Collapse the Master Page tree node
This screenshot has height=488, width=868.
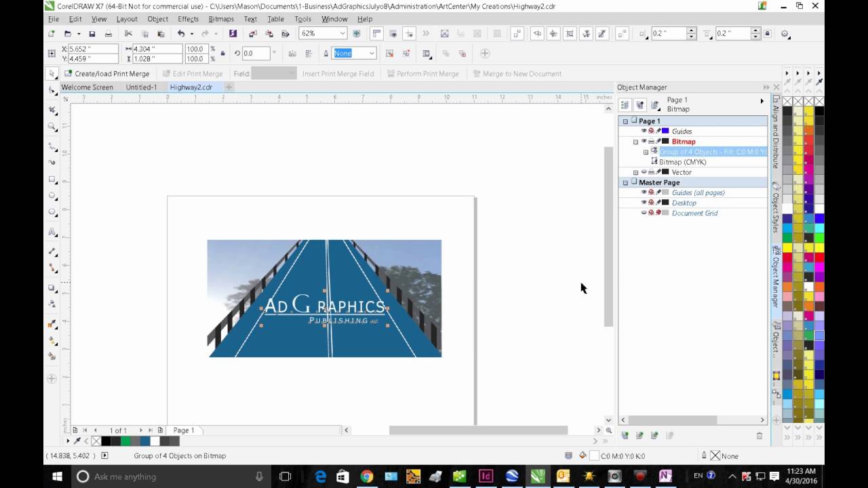tap(625, 182)
